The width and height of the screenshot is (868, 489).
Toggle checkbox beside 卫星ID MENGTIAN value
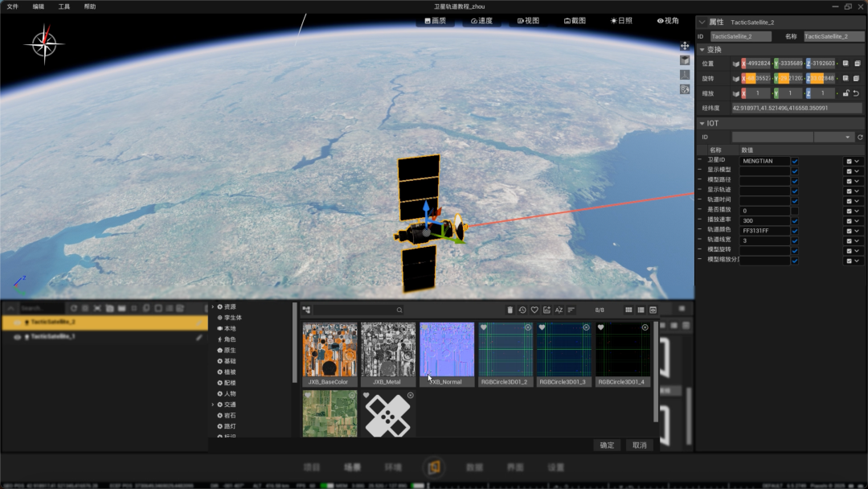coord(795,161)
